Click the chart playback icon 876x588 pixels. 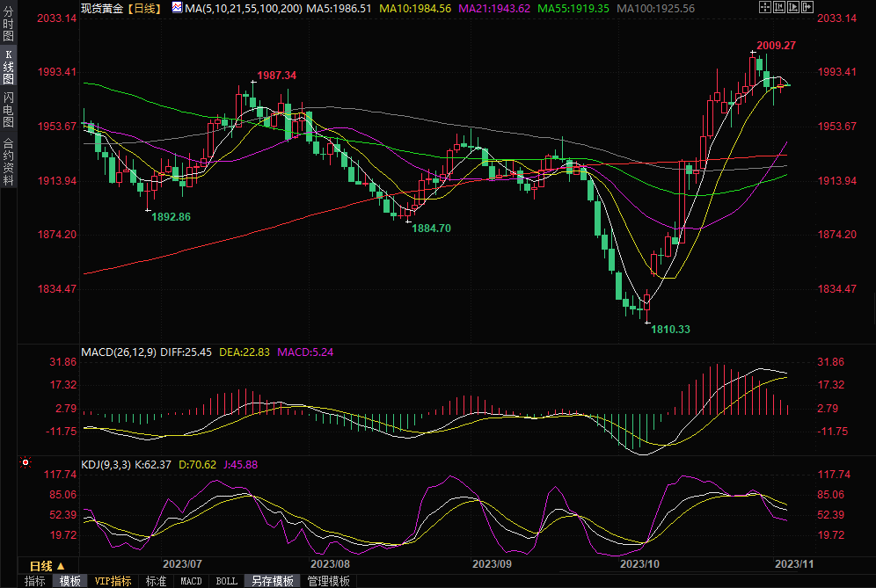pos(792,8)
